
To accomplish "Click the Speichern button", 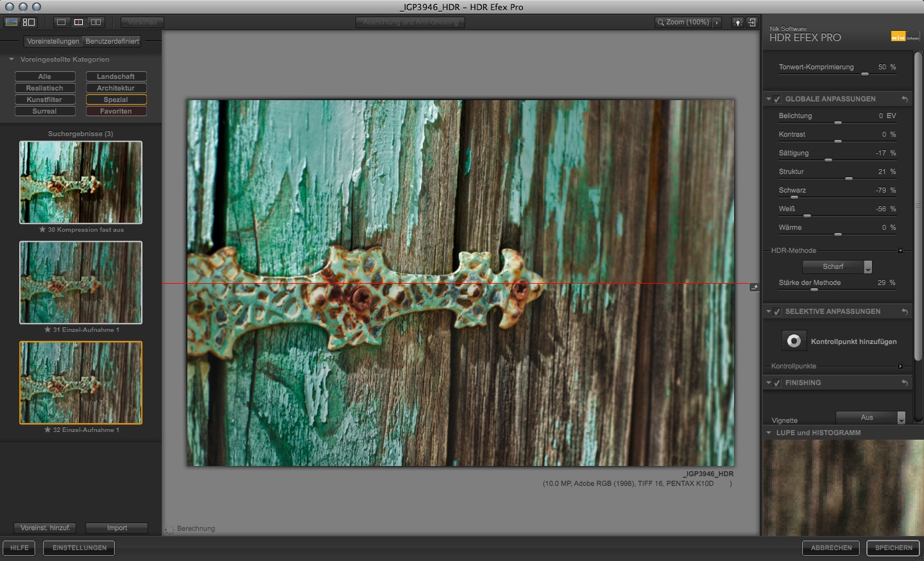I will click(x=893, y=548).
